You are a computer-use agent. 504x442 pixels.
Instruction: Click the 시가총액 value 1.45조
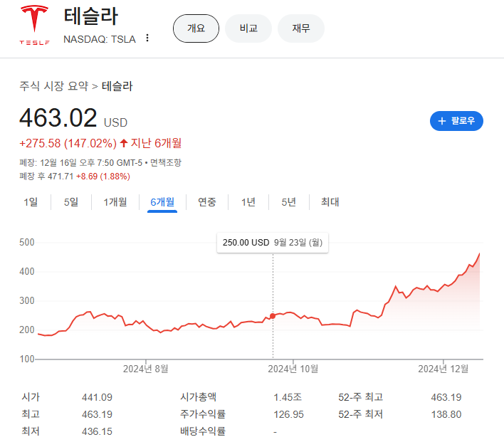click(x=288, y=397)
